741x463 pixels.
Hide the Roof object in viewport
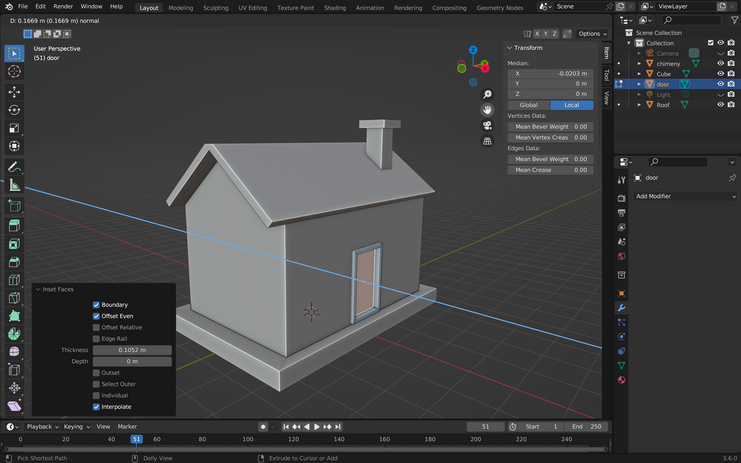tap(721, 105)
